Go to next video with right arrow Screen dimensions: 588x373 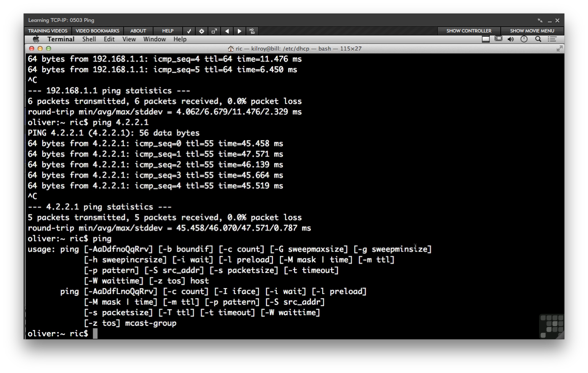240,31
